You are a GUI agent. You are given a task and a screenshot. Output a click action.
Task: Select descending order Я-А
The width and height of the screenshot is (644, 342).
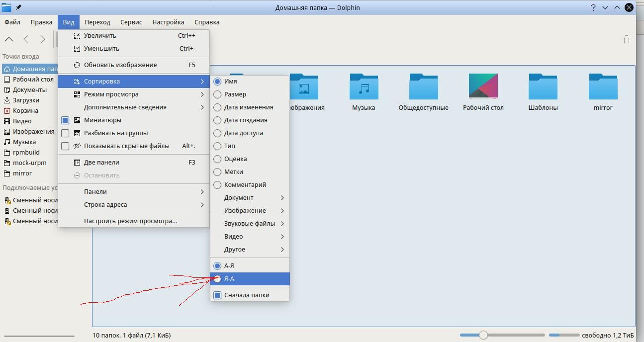point(250,279)
